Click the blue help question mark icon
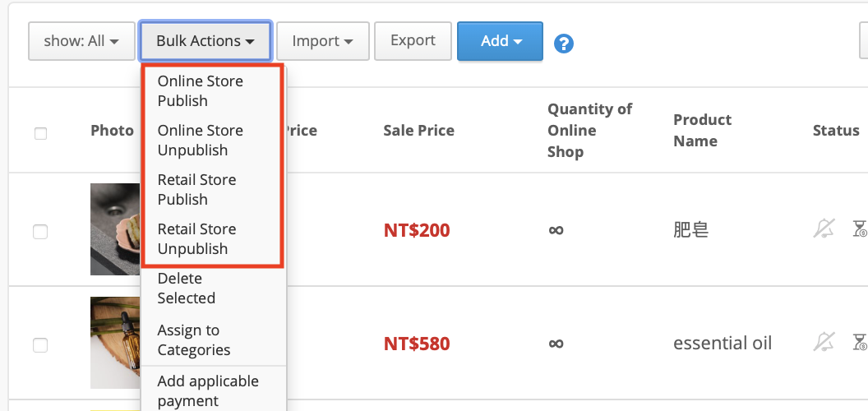 pyautogui.click(x=564, y=44)
